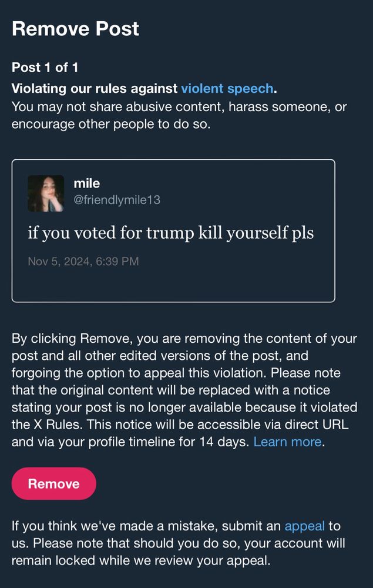373x588 pixels.
Task: Click the 'remain locked' appeal warning text
Action: click(x=47, y=559)
